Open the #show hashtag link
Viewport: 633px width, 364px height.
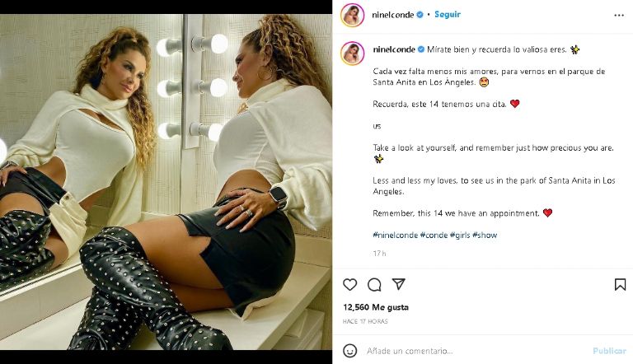click(x=485, y=235)
